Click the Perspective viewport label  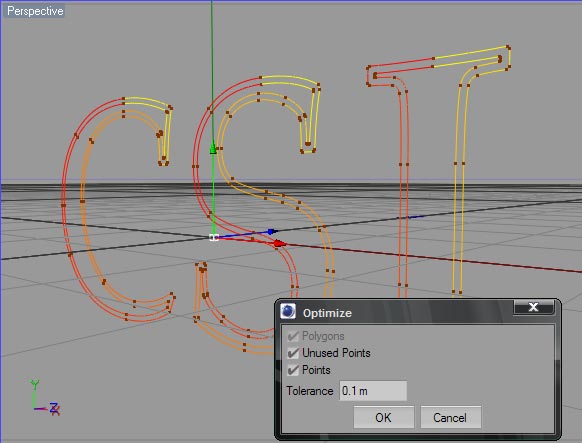tap(35, 11)
